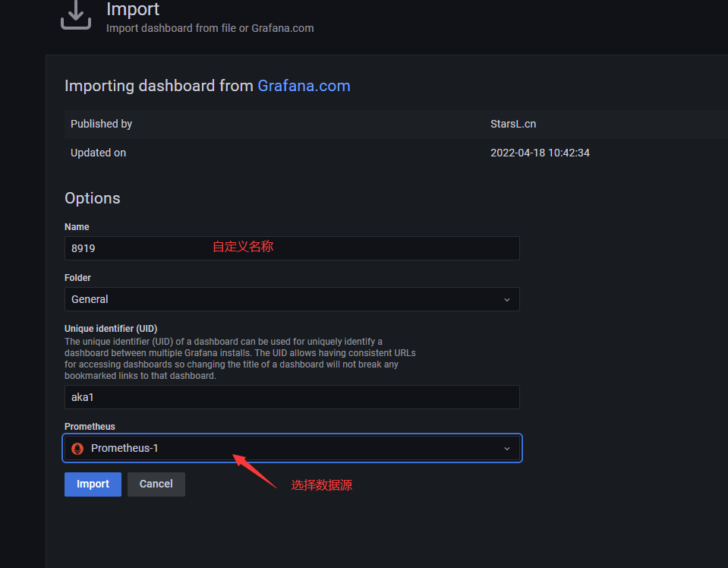Click the Published by row label
Image resolution: width=728 pixels, height=568 pixels.
(x=101, y=124)
